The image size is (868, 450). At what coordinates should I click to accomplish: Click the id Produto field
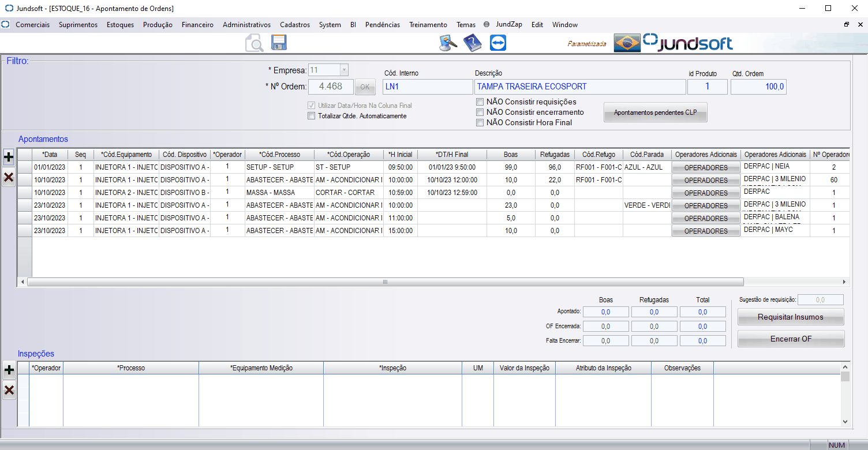pyautogui.click(x=708, y=87)
